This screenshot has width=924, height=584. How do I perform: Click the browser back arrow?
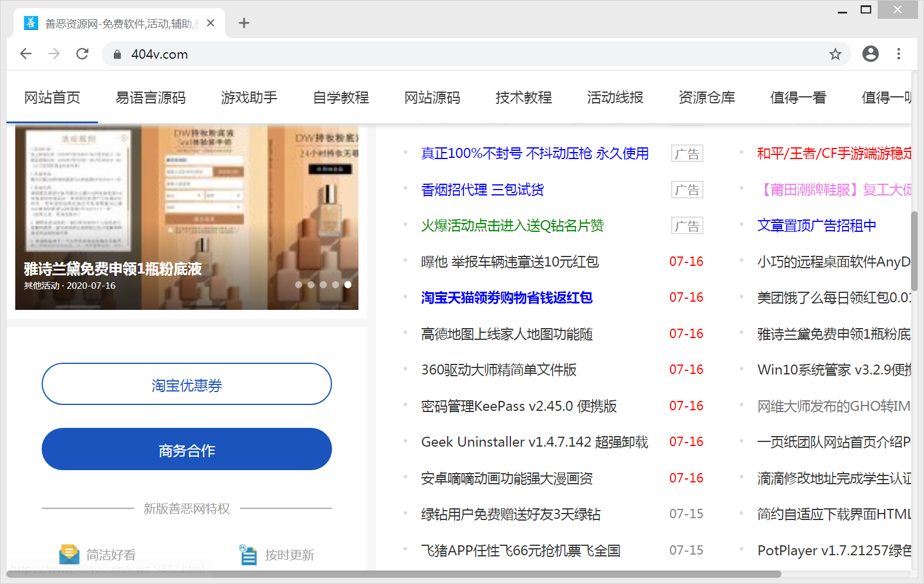tap(26, 54)
